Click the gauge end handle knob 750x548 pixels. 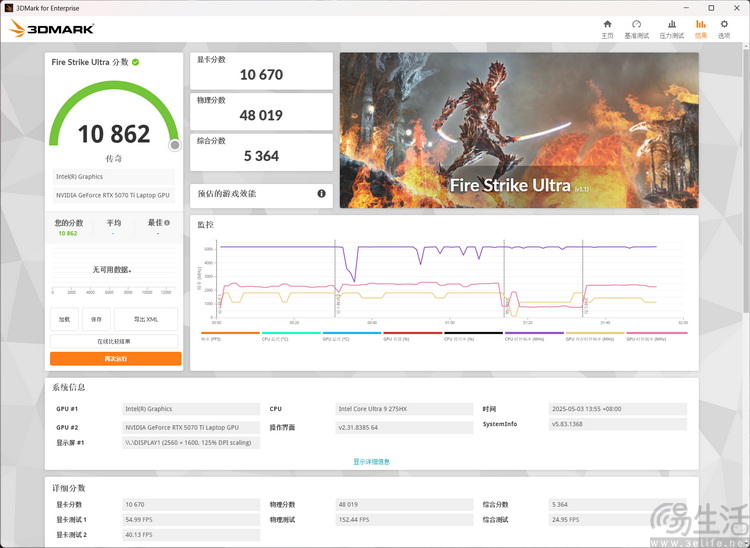[175, 145]
